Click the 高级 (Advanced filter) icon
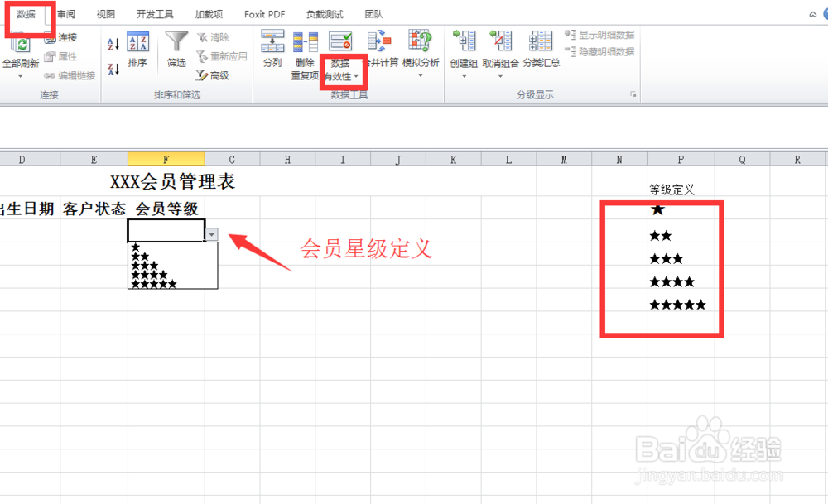 214,76
